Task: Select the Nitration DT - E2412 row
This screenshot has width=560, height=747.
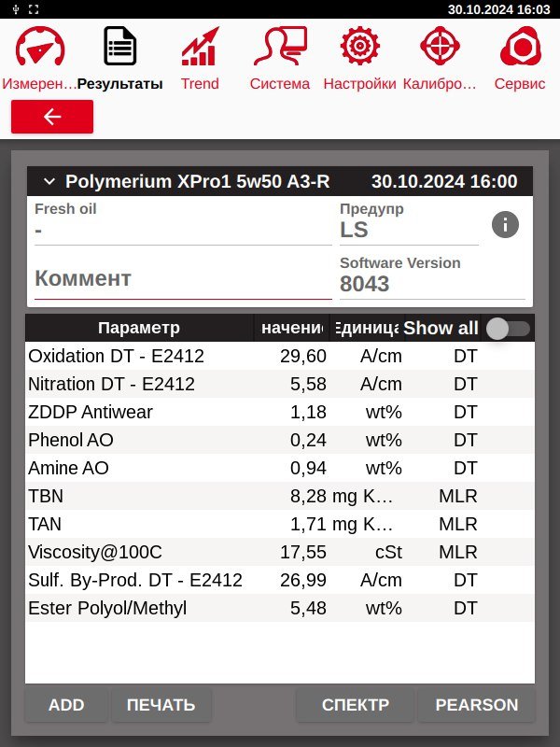Action: tap(280, 384)
